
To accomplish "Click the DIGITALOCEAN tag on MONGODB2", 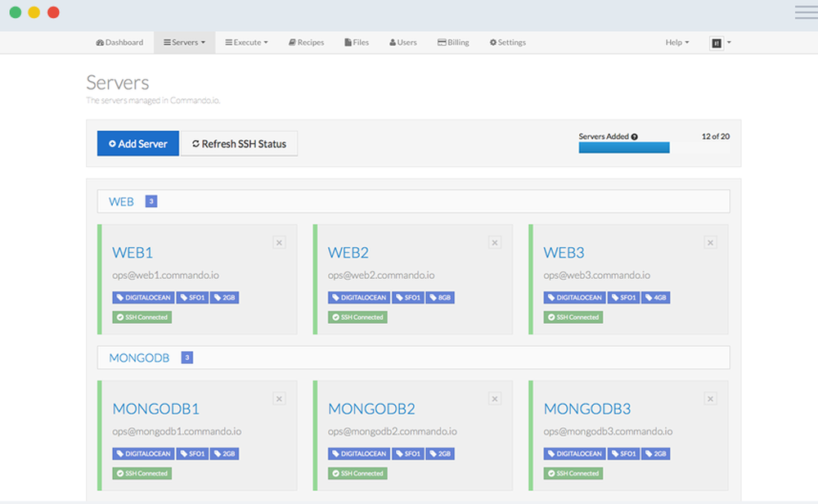I will pyautogui.click(x=359, y=454).
